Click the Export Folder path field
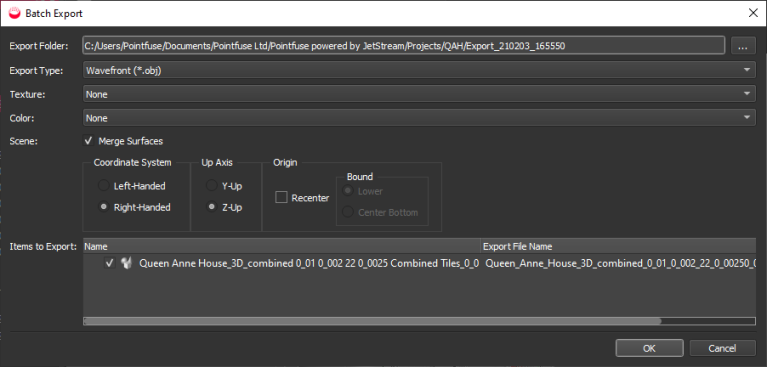This screenshot has width=767, height=367. 403,46
